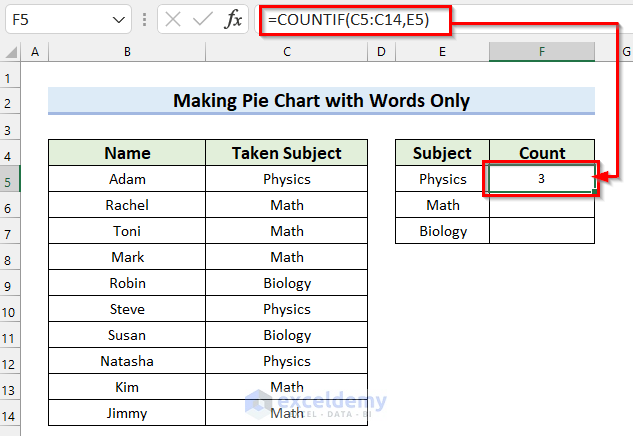Click the formula bar's three-dot resize handle
This screenshot has height=436, width=633.
146,20
